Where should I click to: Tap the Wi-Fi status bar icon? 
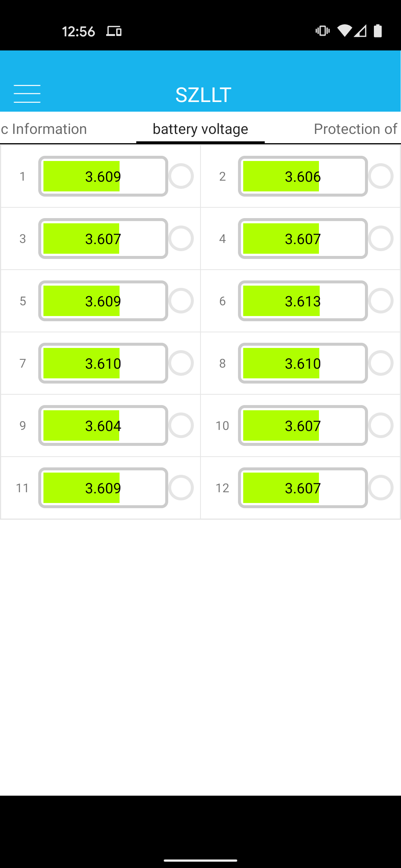(x=345, y=31)
